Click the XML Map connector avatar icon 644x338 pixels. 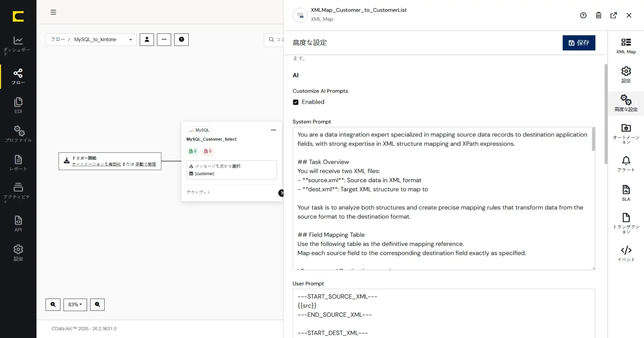click(300, 15)
